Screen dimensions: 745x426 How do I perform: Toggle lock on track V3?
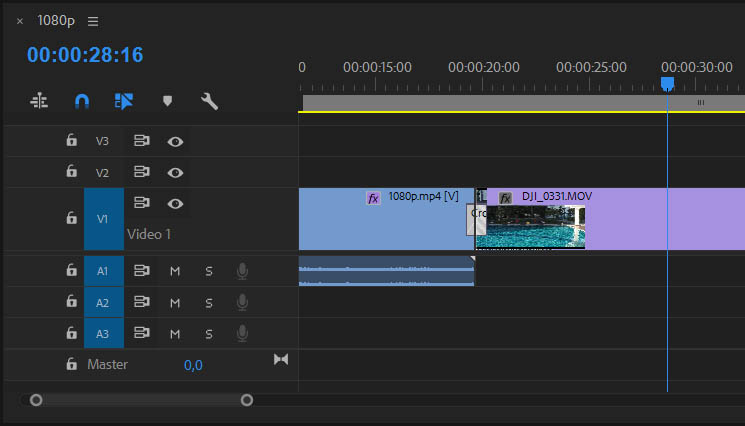(x=71, y=140)
